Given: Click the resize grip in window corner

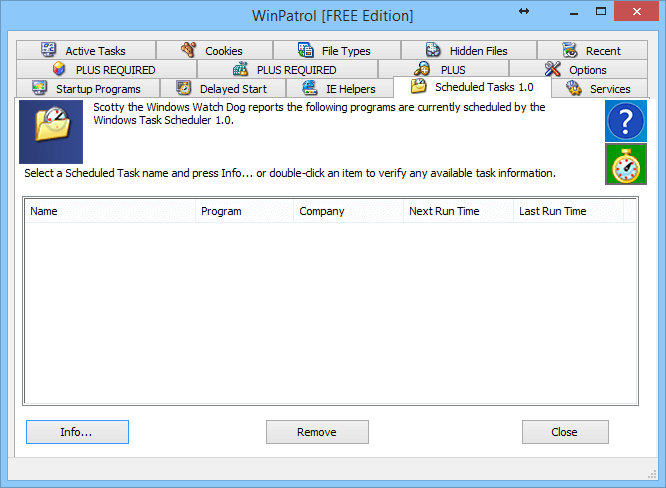Looking at the screenshot, I should pos(652,474).
